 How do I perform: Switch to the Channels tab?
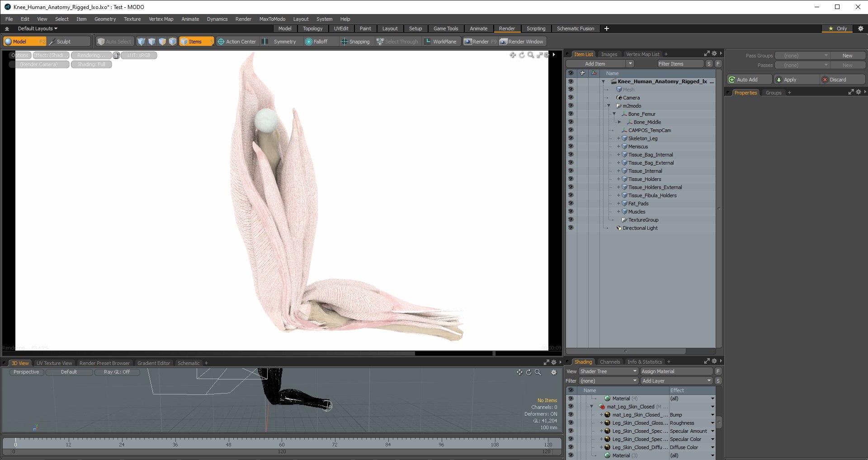point(609,362)
